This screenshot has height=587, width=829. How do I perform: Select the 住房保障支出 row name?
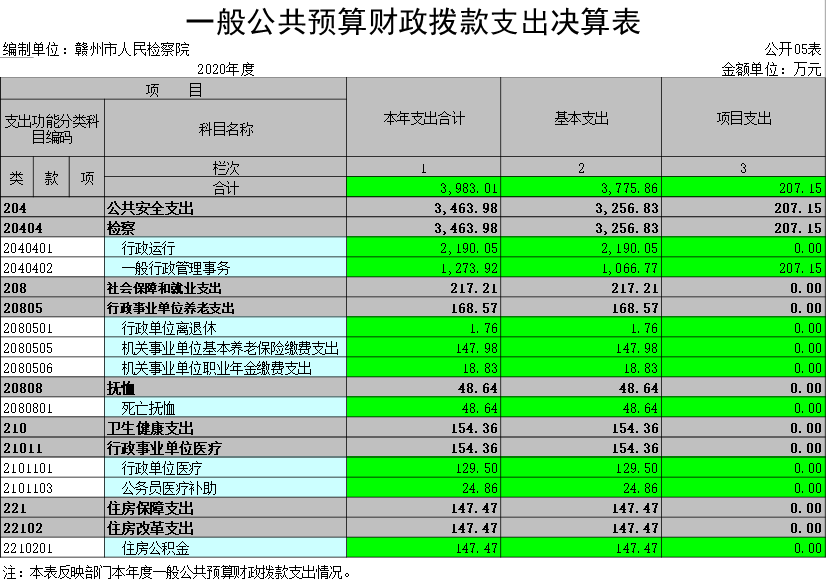(x=150, y=508)
